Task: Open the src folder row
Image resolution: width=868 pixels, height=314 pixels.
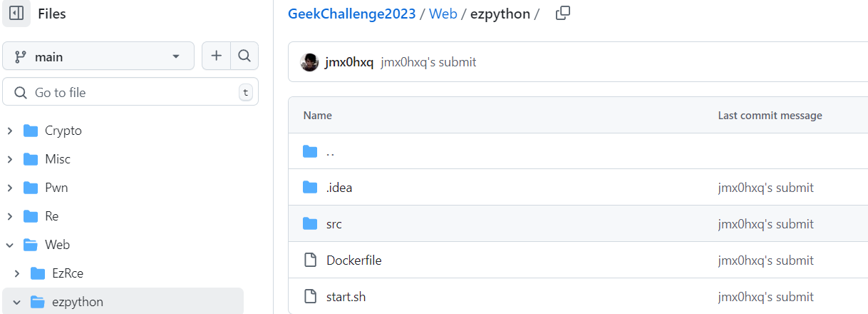Action: [x=334, y=224]
